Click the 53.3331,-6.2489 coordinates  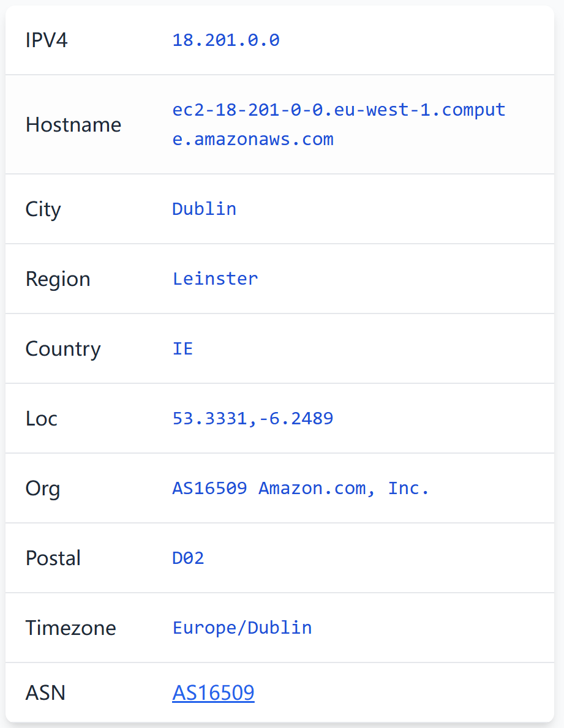pos(253,418)
